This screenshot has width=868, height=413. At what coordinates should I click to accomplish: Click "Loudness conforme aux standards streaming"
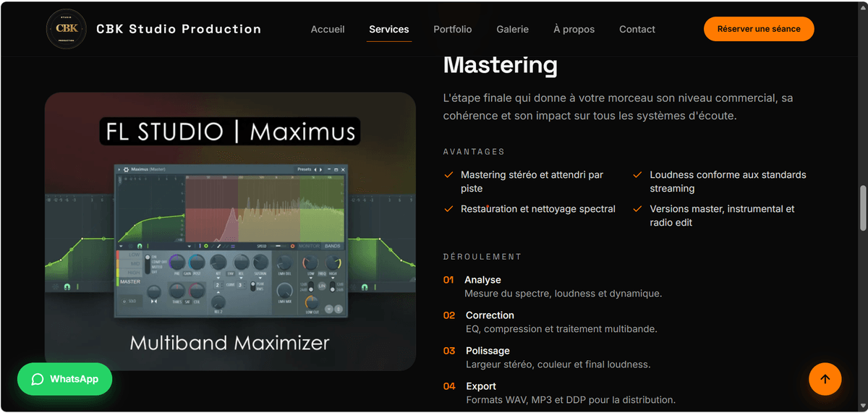tap(728, 182)
